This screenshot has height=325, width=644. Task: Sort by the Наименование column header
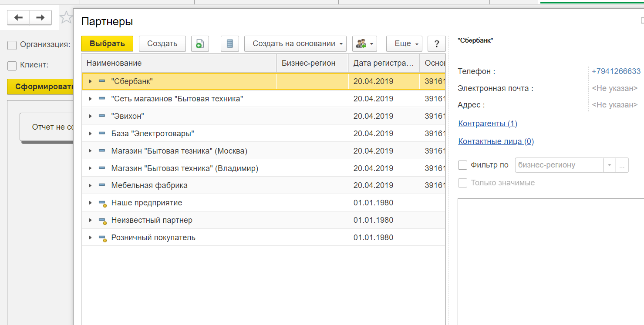(x=179, y=63)
